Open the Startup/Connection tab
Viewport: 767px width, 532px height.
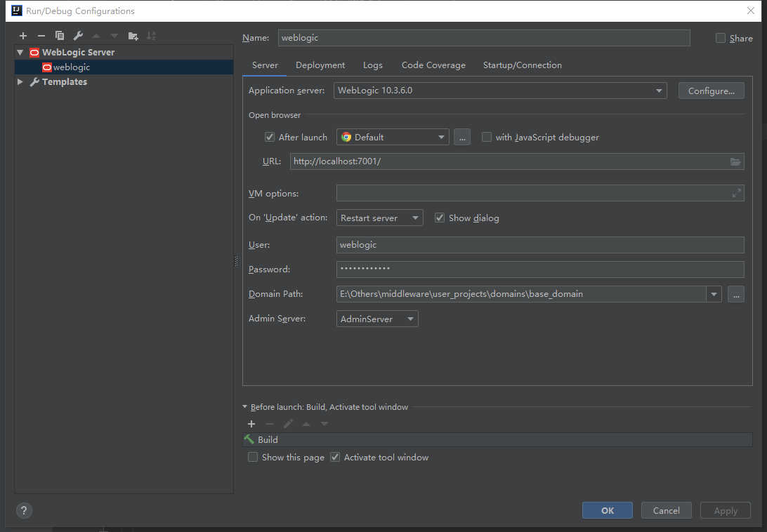[523, 65]
